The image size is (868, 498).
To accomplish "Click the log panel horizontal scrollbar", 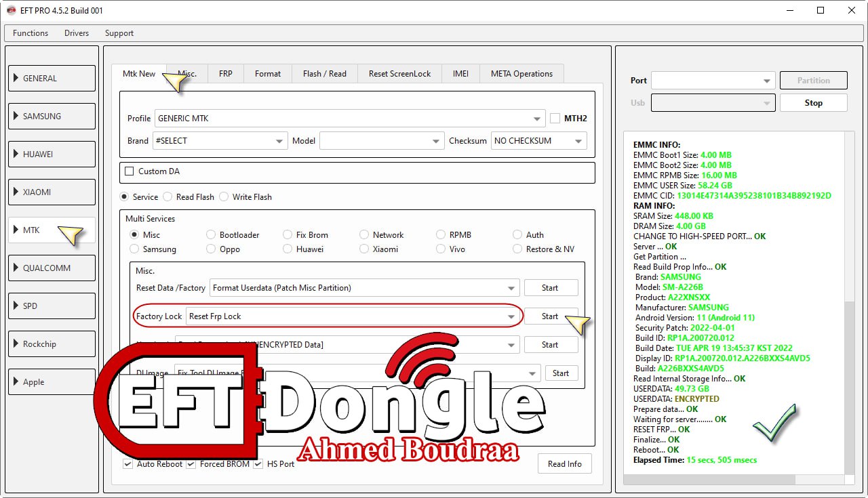I will (x=709, y=480).
